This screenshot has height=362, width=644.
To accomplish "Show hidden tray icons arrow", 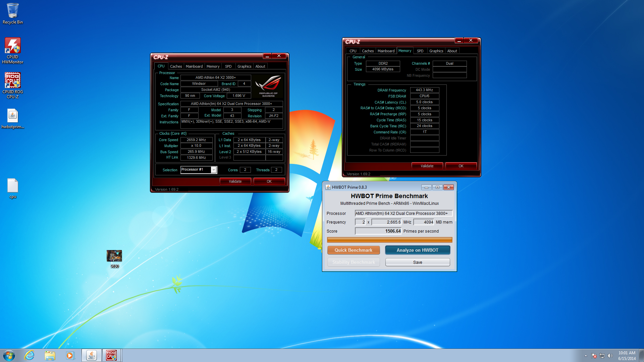I will [586, 356].
